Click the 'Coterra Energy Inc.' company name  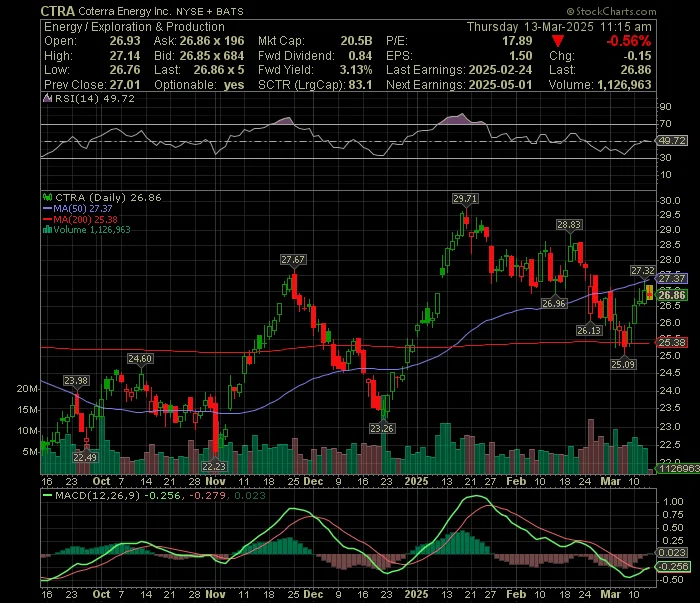[x=125, y=12]
